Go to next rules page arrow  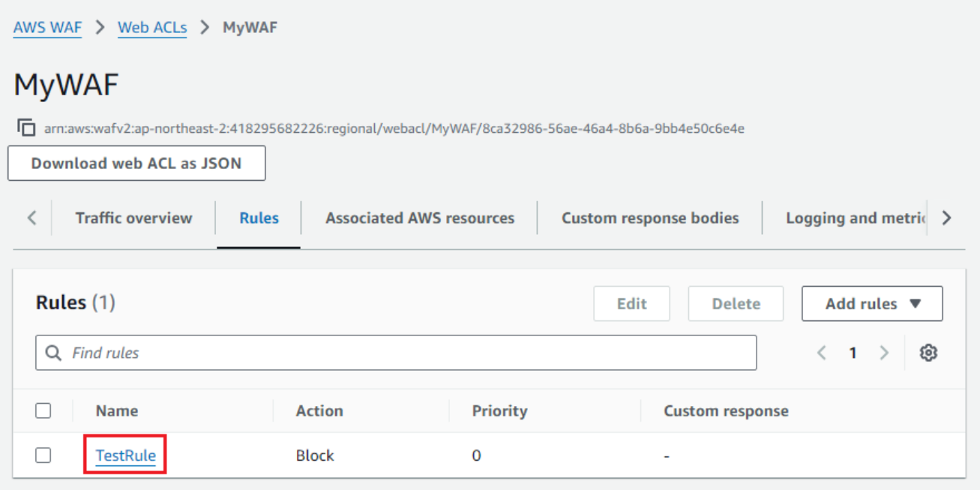click(x=884, y=353)
